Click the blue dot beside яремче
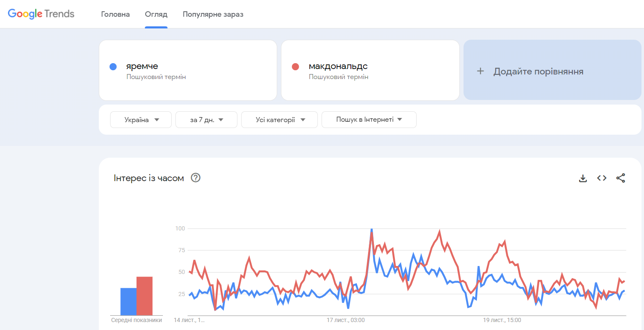 (x=113, y=67)
